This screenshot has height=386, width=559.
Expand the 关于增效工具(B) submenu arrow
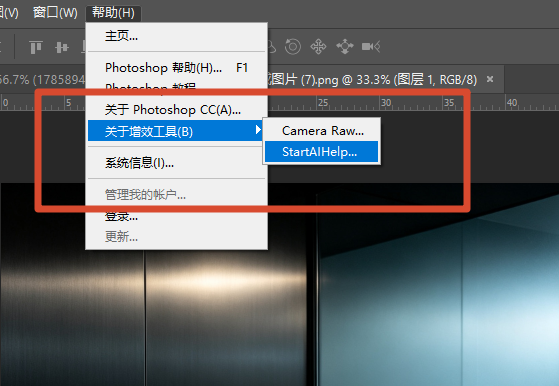258,130
